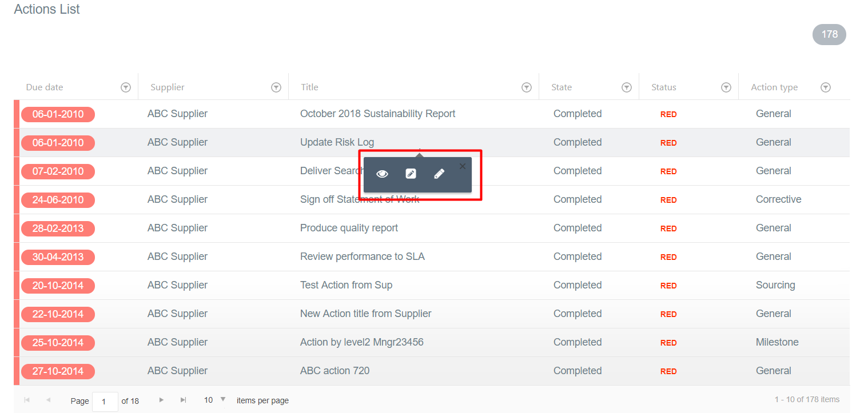Click the page number input field

(105, 401)
